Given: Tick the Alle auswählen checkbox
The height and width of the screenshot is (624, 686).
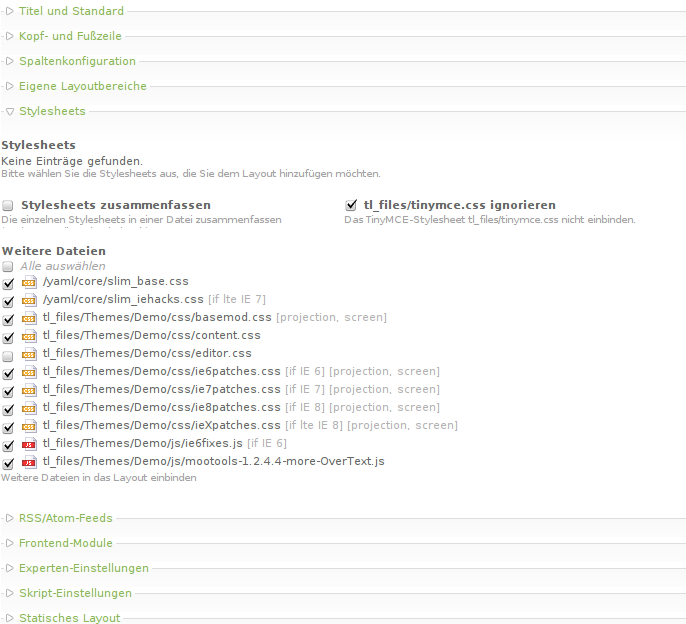Looking at the screenshot, I should [x=8, y=266].
